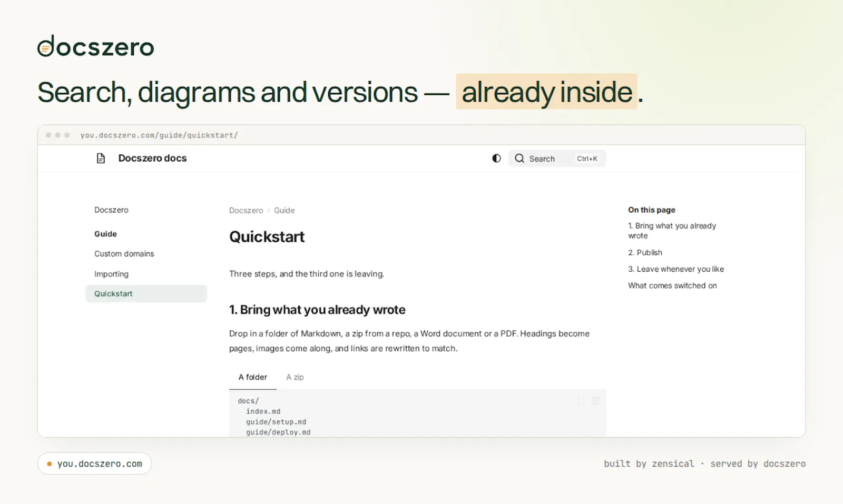This screenshot has height=504, width=843.
Task: Click the Docszero breadcrumb
Action: [246, 210]
